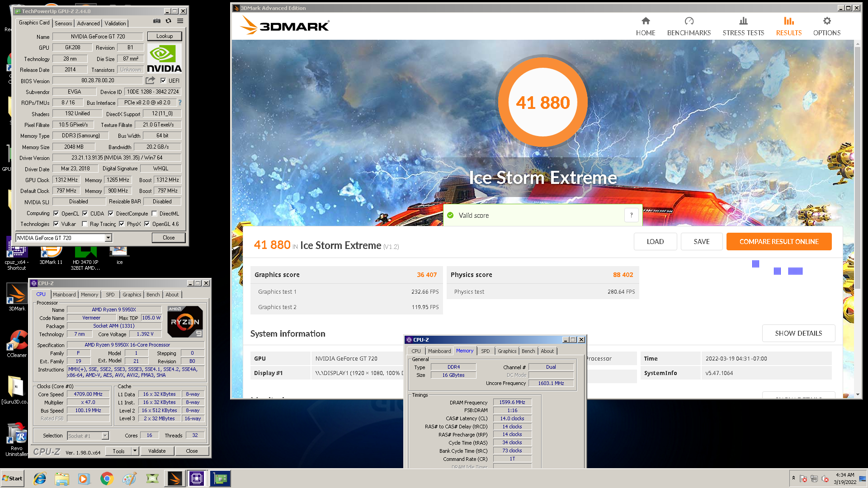Open the 3DMark HOME navigation icon

tap(646, 21)
